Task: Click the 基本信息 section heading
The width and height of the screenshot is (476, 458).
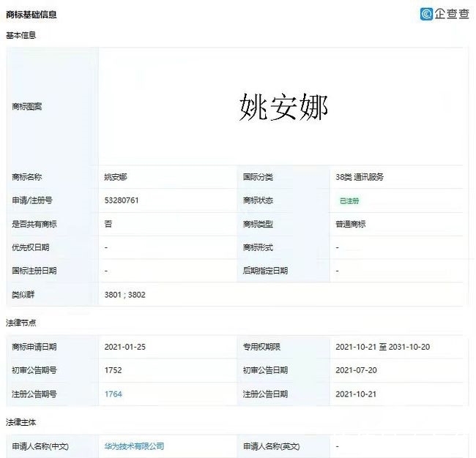Action: coord(21,35)
